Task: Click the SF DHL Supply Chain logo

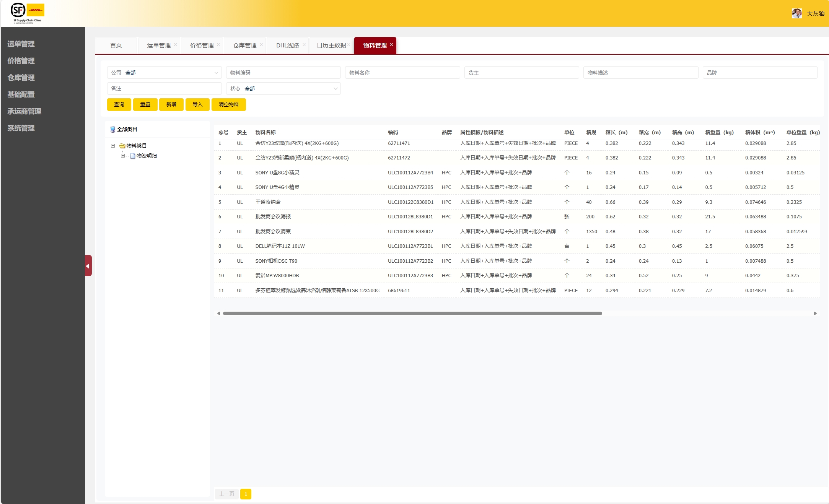Action: (27, 13)
